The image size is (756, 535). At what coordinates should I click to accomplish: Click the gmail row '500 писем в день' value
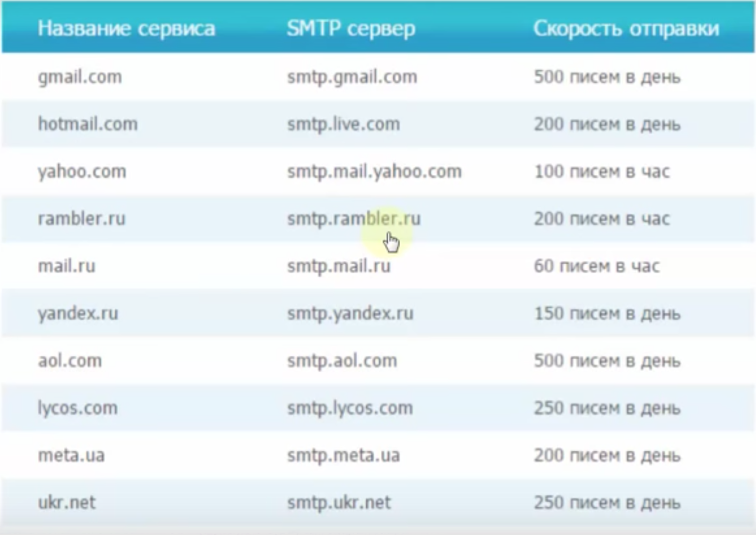pos(607,77)
